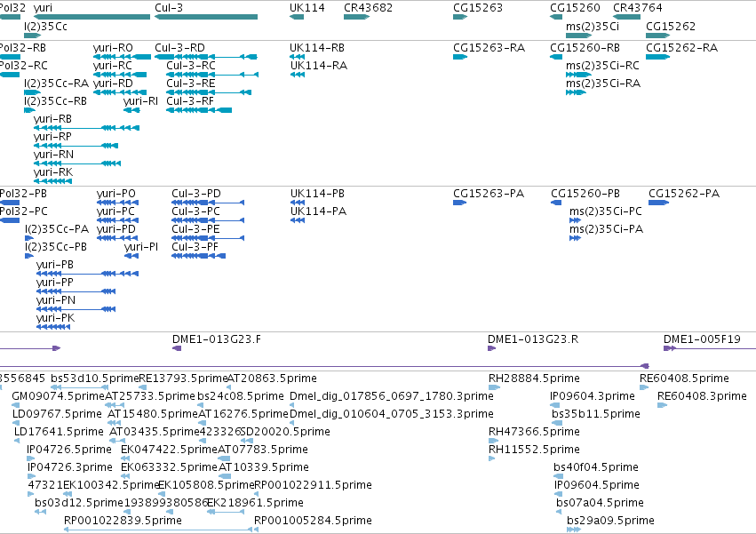Click the Pol32-RB transcript label
The image size is (756, 534).
tap(23, 48)
